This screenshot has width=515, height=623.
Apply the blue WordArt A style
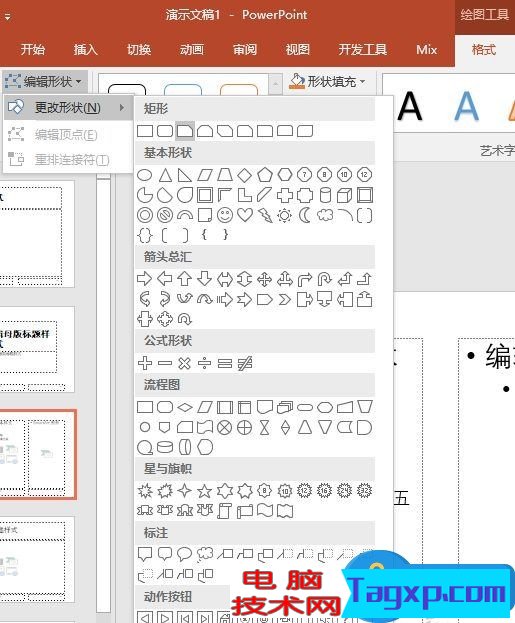click(467, 106)
